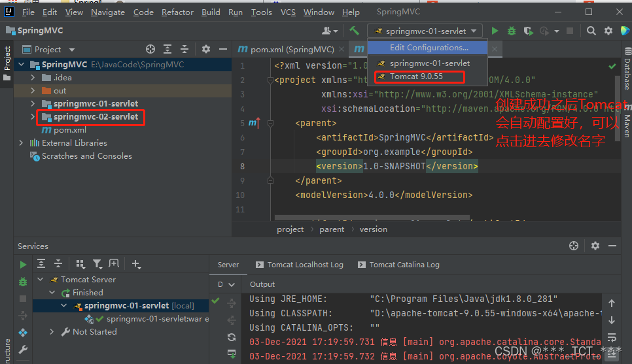Toggle scroll to end of output
Screen dimensions: 632x364
pyautogui.click(x=612, y=354)
